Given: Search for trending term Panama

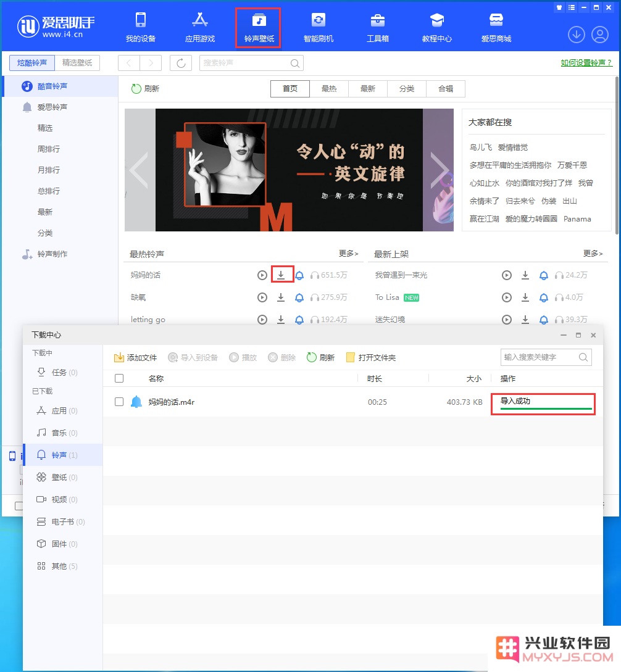Looking at the screenshot, I should [577, 219].
